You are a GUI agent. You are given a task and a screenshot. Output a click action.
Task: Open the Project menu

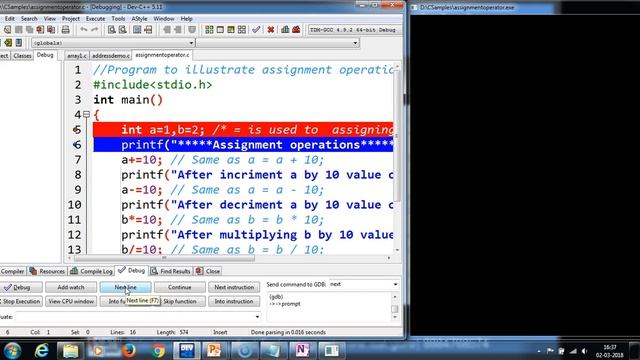point(71,19)
